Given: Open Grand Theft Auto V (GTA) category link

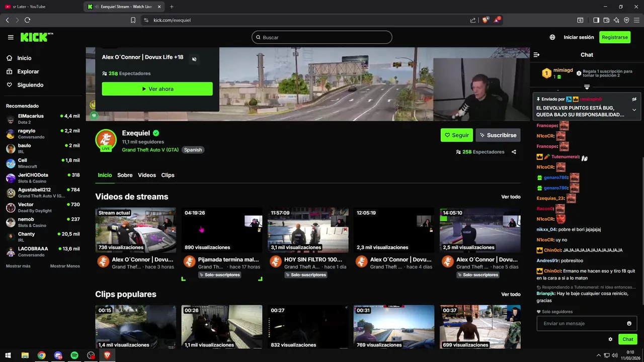Looking at the screenshot, I should pos(150,150).
